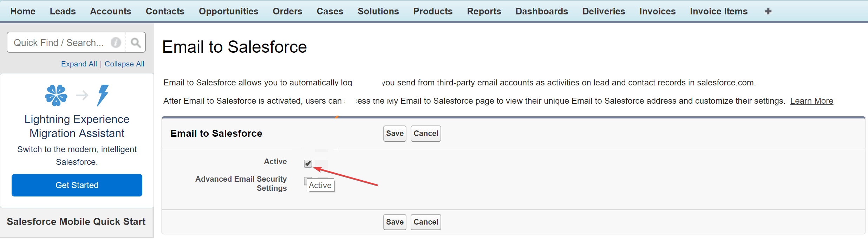Open the Invoice Items tab

point(718,11)
